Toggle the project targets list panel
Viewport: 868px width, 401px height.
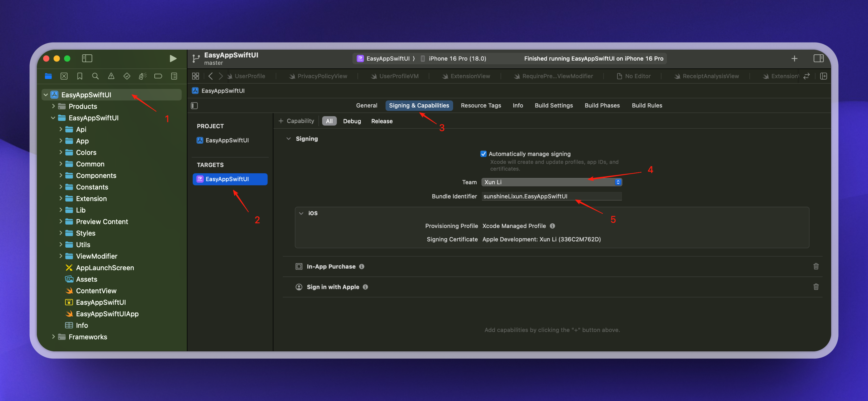(x=194, y=106)
